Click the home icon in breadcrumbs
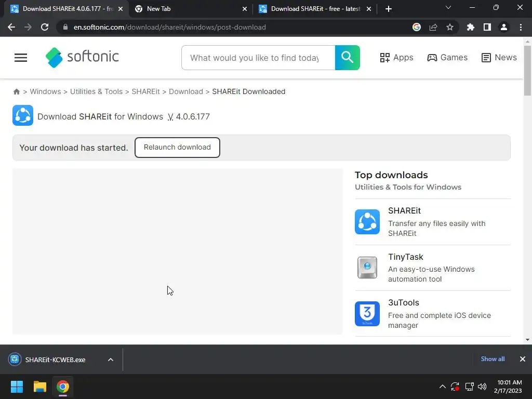The height and width of the screenshot is (399, 532). [16, 91]
